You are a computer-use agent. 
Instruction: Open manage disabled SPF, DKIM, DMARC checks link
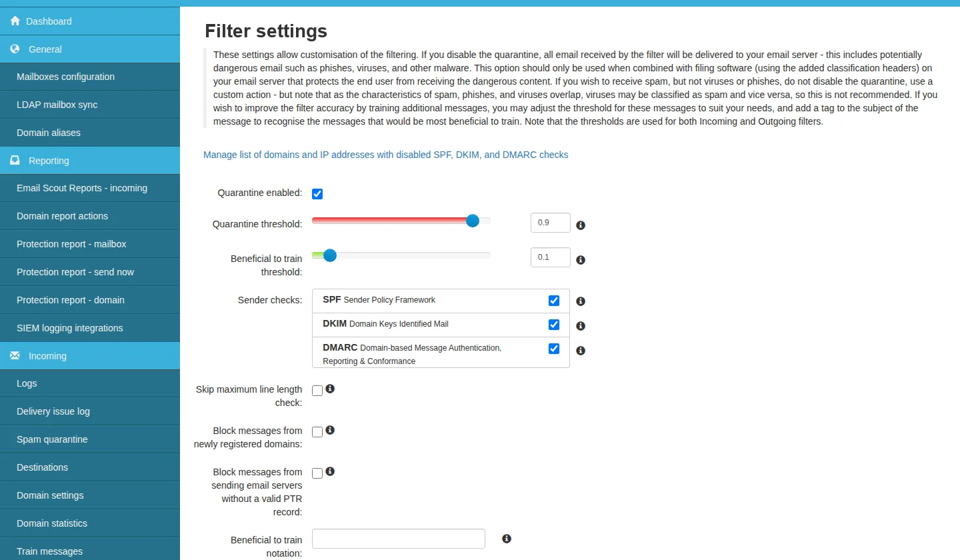[386, 155]
